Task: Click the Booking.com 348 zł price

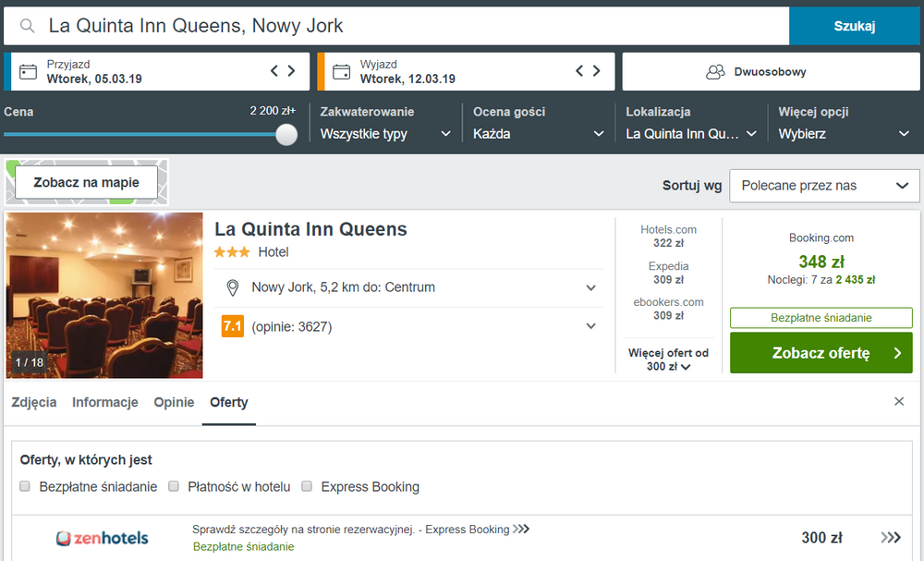Action: pos(821,262)
